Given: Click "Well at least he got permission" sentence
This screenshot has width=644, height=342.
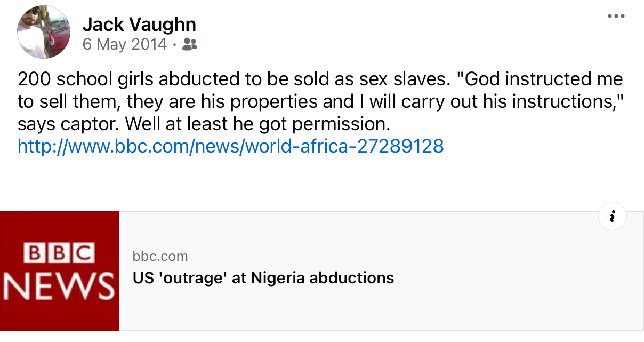Looking at the screenshot, I should (257, 124).
